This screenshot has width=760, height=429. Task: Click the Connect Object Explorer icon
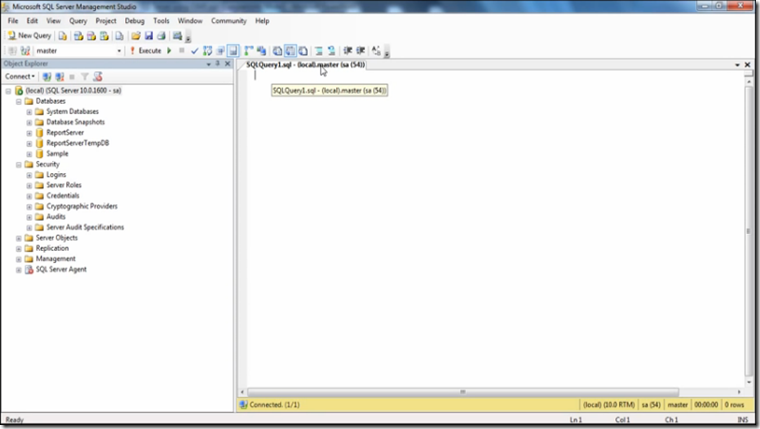(x=47, y=77)
